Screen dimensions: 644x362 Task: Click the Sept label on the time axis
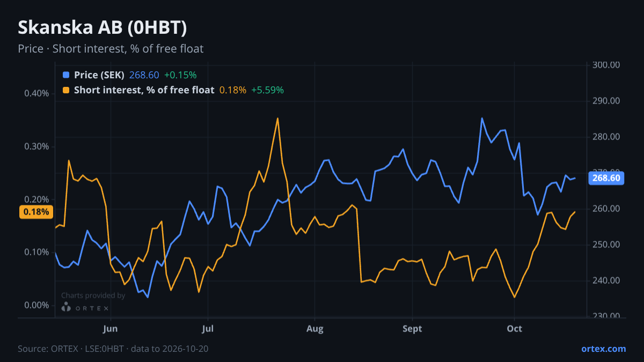click(x=412, y=328)
